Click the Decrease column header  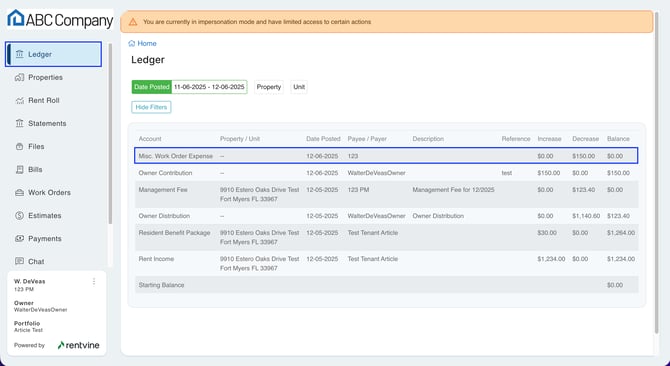(585, 139)
